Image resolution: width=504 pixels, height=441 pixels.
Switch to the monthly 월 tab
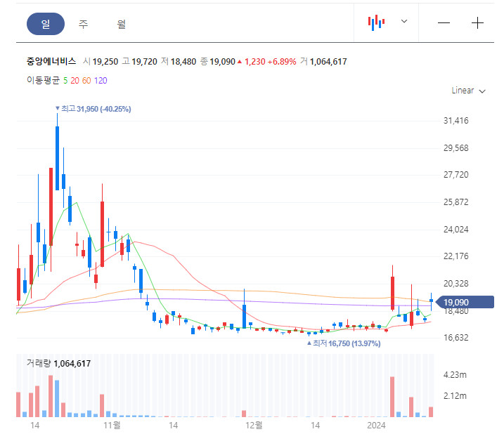click(x=121, y=24)
